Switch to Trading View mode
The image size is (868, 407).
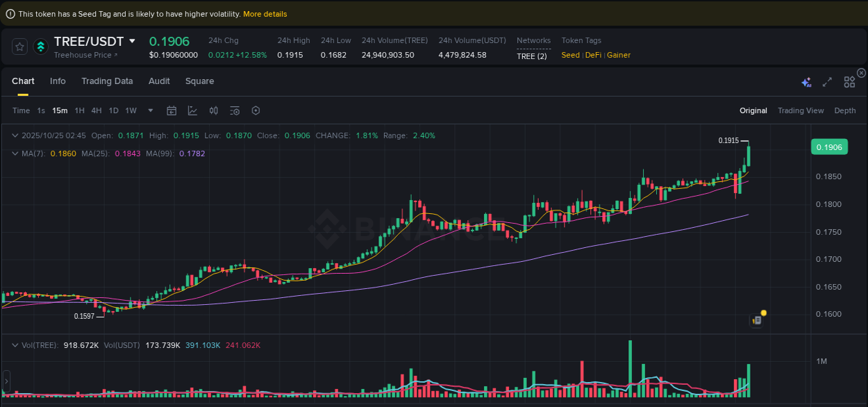(801, 110)
